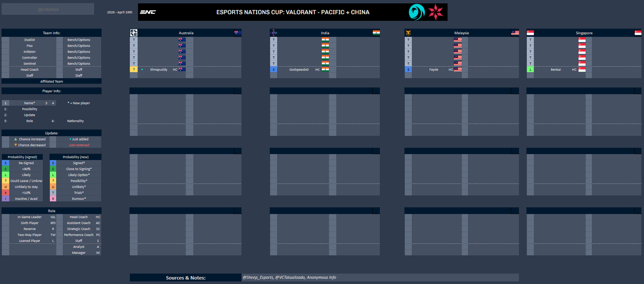Image resolution: width=644 pixels, height=284 pixels.
Task: Click blue 'S' status cell for Fayde
Action: pos(408,69)
